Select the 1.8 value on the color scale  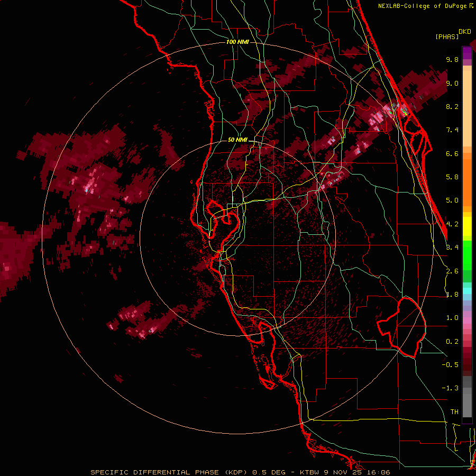coord(452,295)
